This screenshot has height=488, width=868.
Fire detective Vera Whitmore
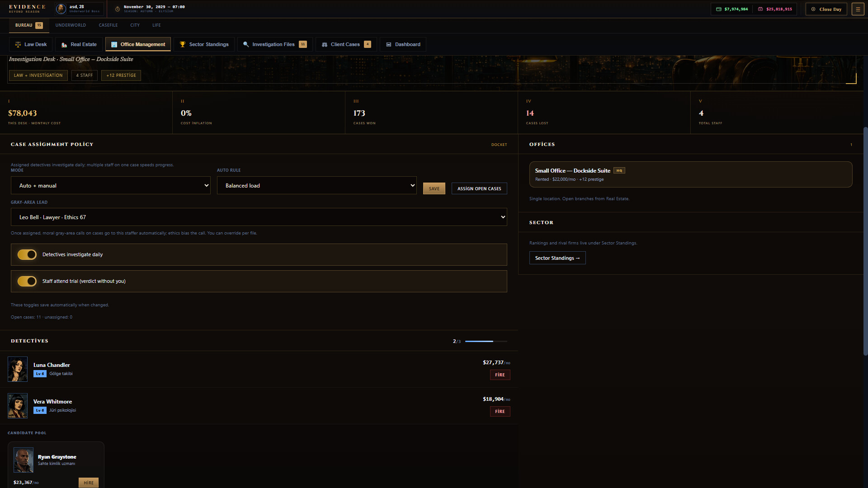[500, 411]
